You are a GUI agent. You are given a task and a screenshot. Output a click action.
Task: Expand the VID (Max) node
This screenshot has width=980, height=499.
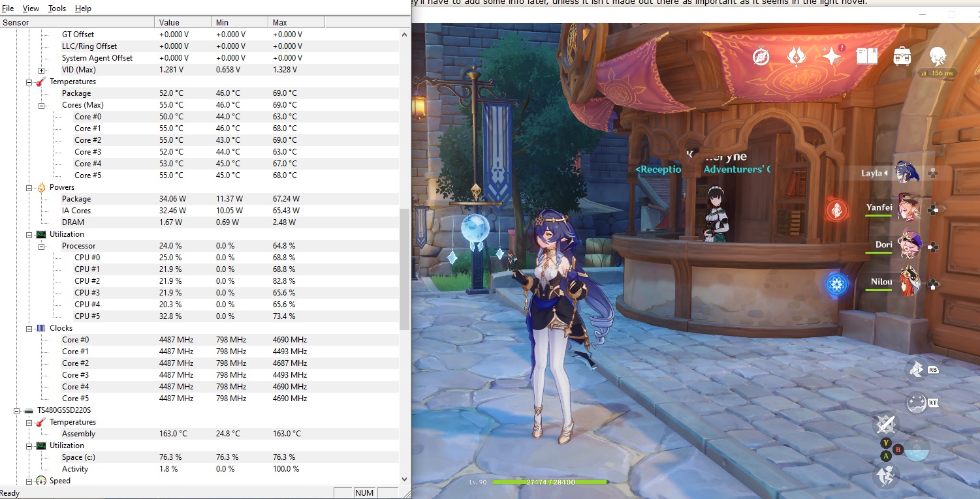pyautogui.click(x=42, y=70)
